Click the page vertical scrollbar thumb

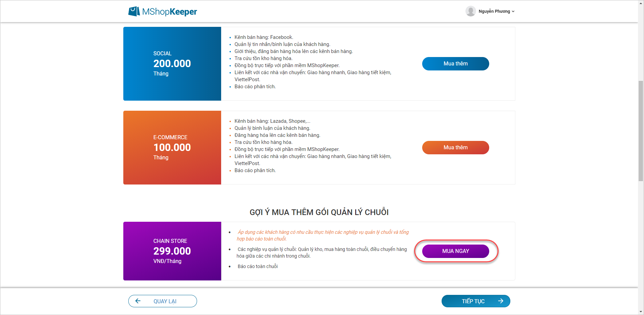point(641,131)
